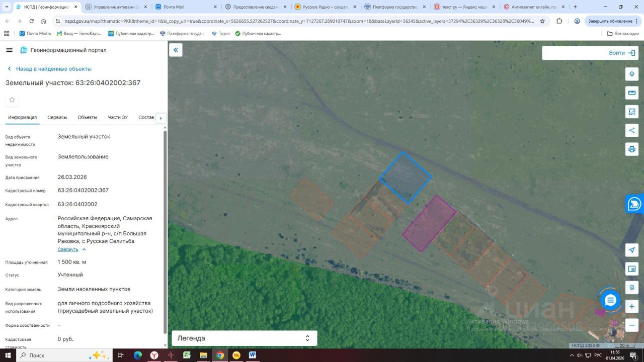
Task: Click the share map icon
Action: [632, 130]
